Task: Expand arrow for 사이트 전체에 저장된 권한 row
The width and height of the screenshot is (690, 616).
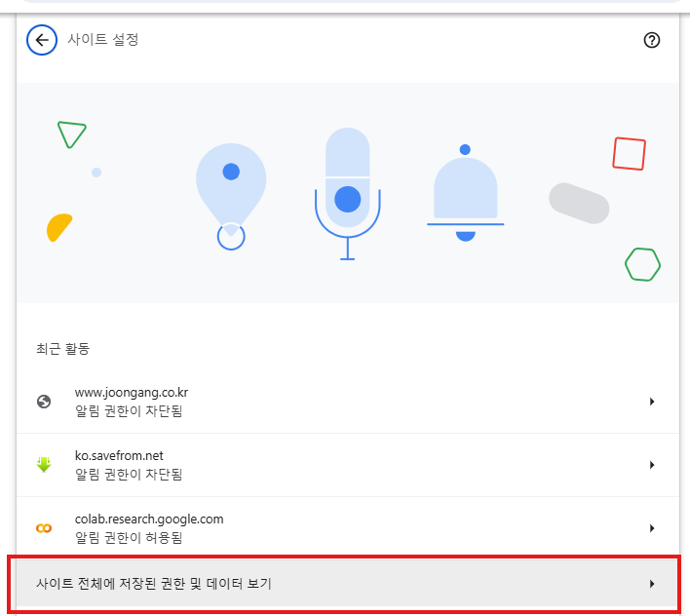Action: coord(651,584)
